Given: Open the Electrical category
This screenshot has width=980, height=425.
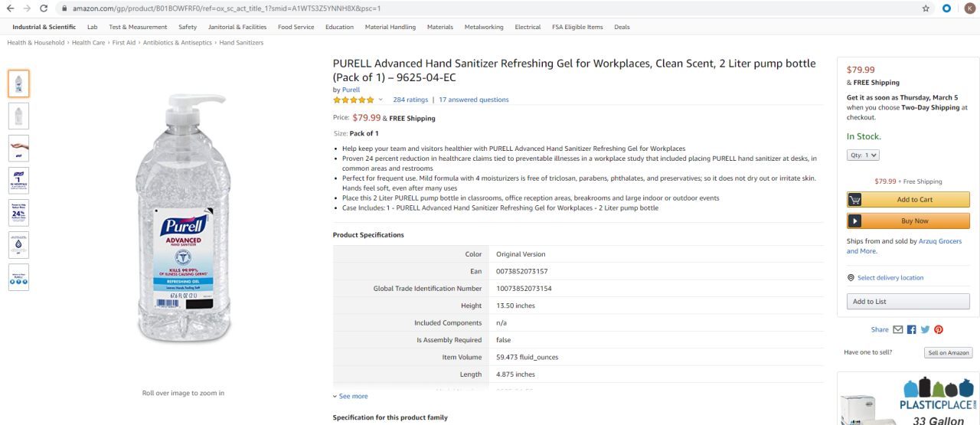Looking at the screenshot, I should [x=528, y=27].
